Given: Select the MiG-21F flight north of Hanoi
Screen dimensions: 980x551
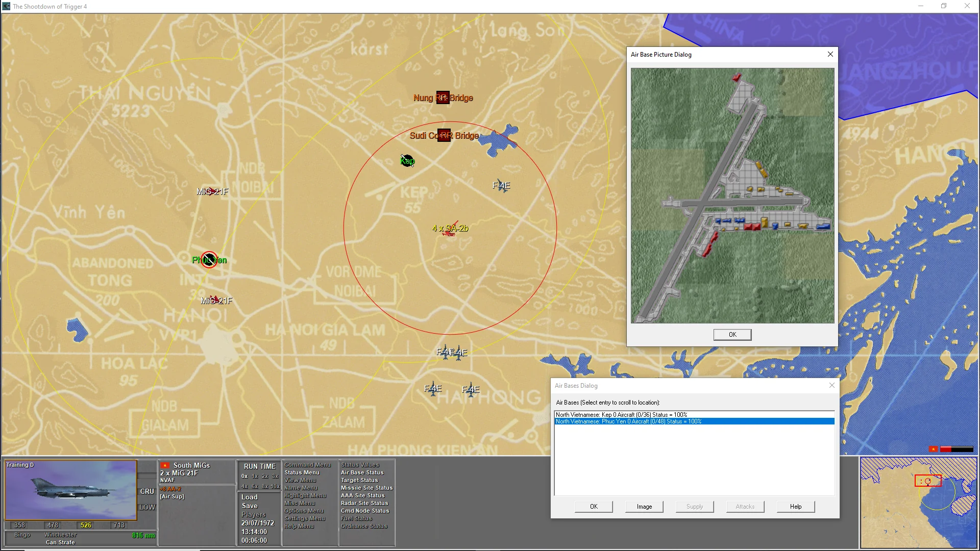Looking at the screenshot, I should (x=216, y=300).
